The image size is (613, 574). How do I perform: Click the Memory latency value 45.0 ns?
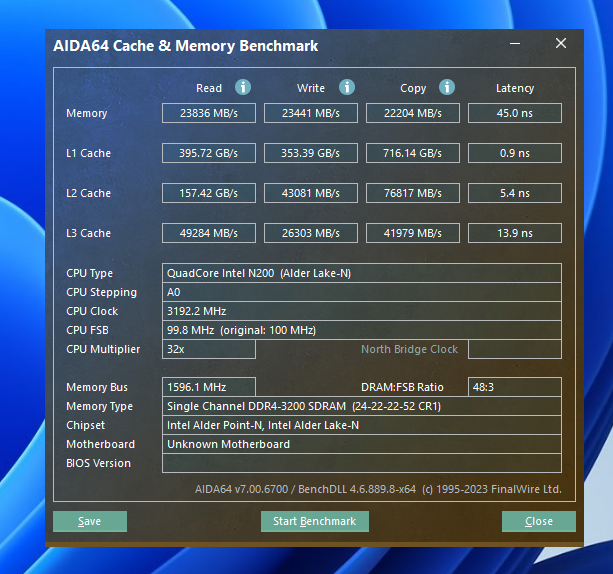click(x=515, y=113)
